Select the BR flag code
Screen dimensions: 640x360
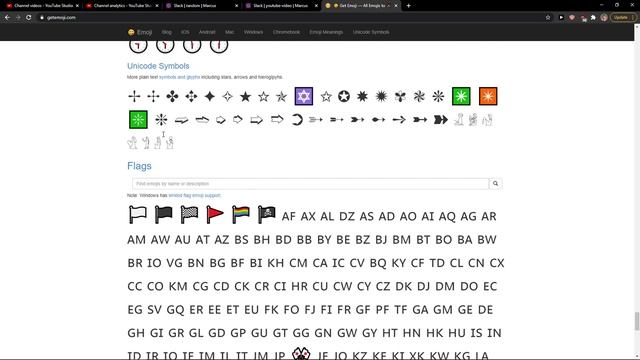pos(135,263)
